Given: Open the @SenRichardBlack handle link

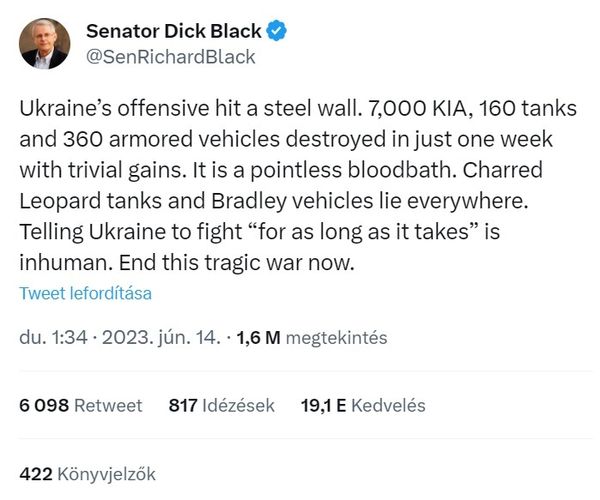Looking at the screenshot, I should pos(171,56).
